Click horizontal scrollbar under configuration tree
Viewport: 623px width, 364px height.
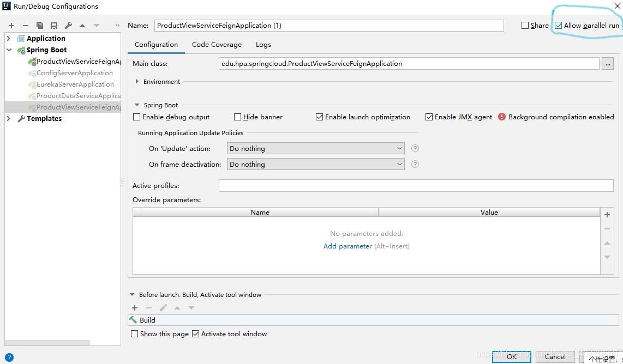coord(47,343)
